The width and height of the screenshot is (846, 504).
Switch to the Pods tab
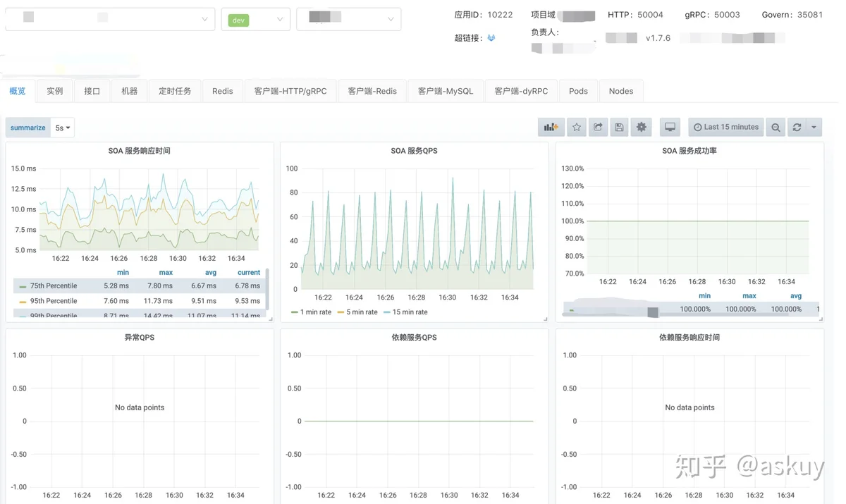(x=578, y=91)
